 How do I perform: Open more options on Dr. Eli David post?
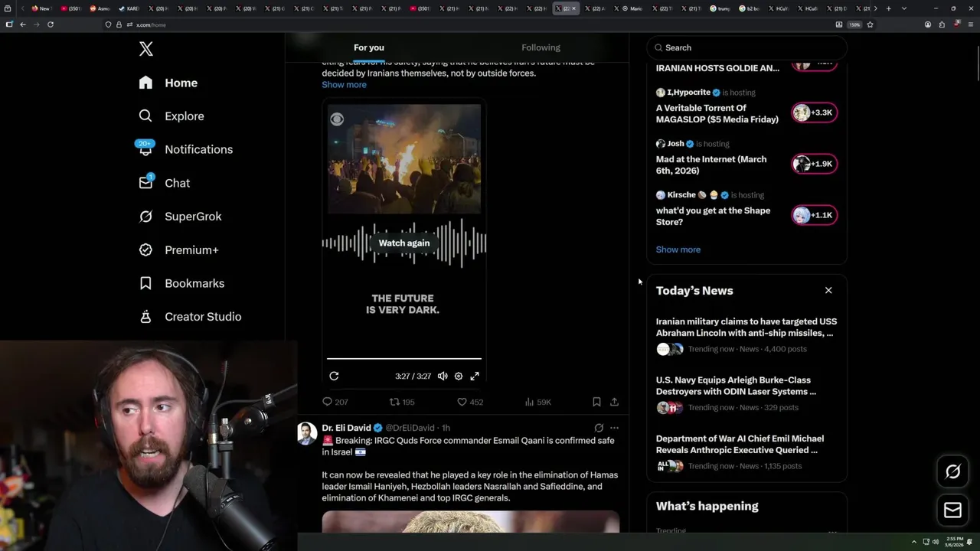pos(614,428)
